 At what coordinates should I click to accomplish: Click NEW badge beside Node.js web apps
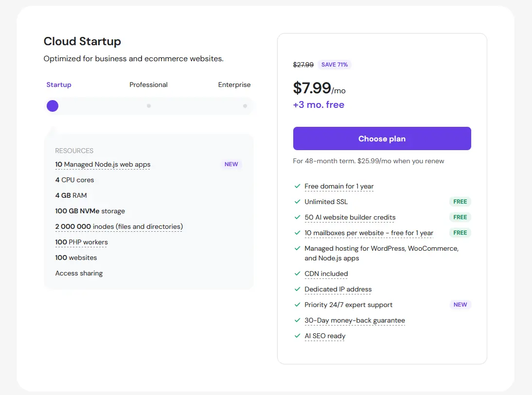pyautogui.click(x=231, y=164)
